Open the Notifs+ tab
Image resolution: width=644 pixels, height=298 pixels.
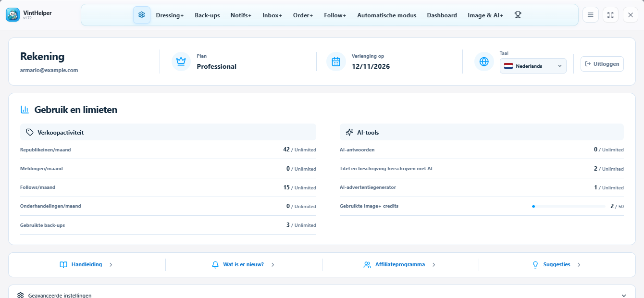[241, 15]
